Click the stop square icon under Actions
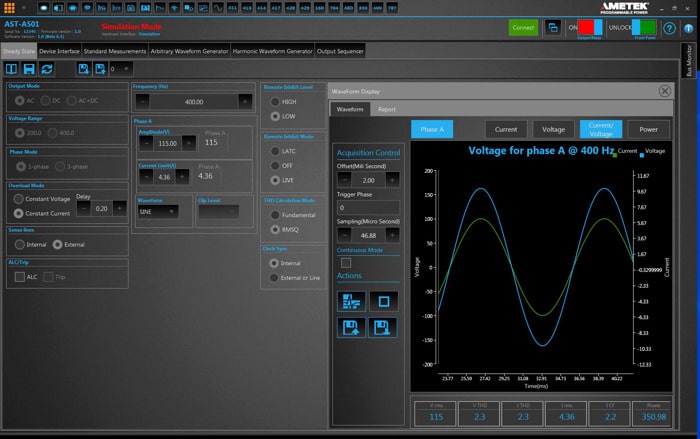Viewport: 700px width, 439px height. click(x=379, y=300)
